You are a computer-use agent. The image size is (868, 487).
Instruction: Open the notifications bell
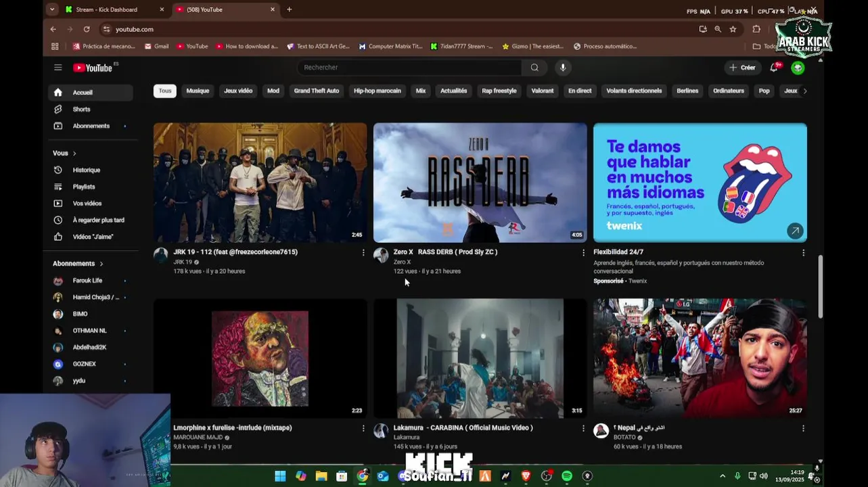(x=774, y=68)
